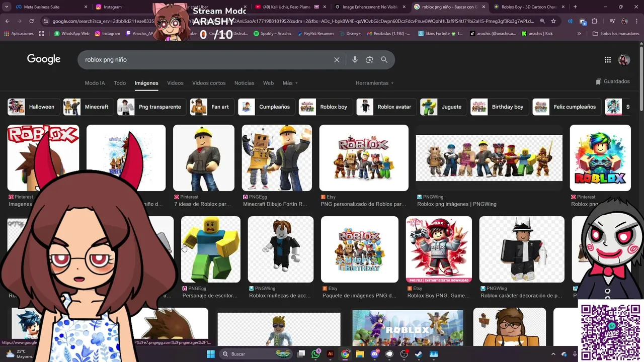
Task: Filter images by Cumpleaños chip
Action: tap(267, 107)
